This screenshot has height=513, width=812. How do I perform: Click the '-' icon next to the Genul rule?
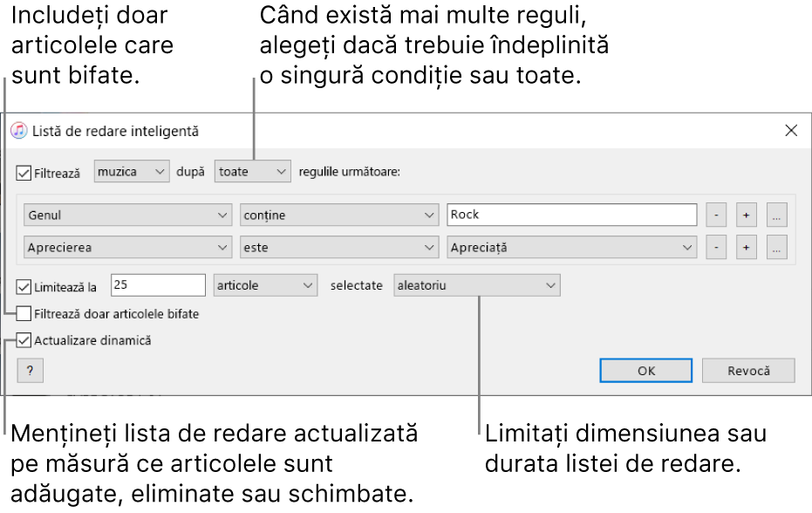coord(716,215)
